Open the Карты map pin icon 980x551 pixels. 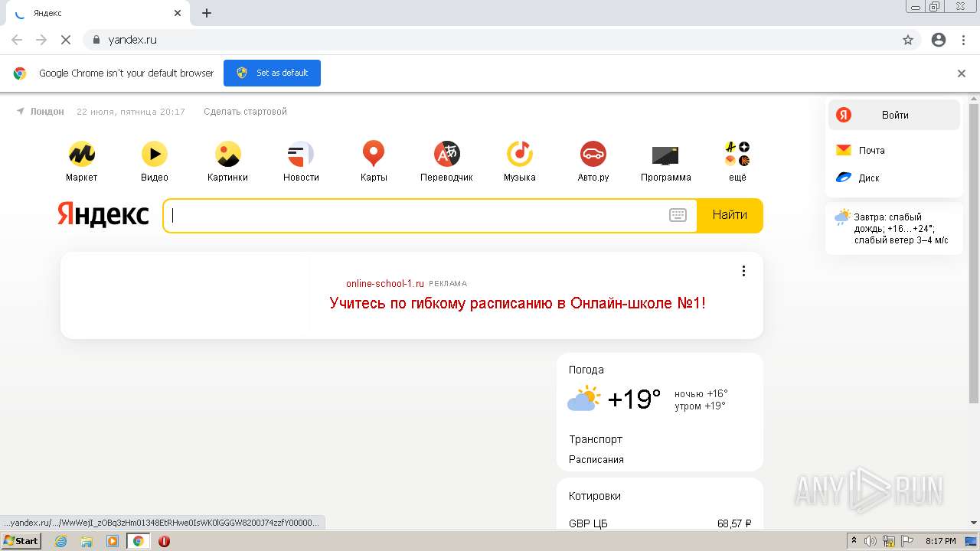point(374,154)
